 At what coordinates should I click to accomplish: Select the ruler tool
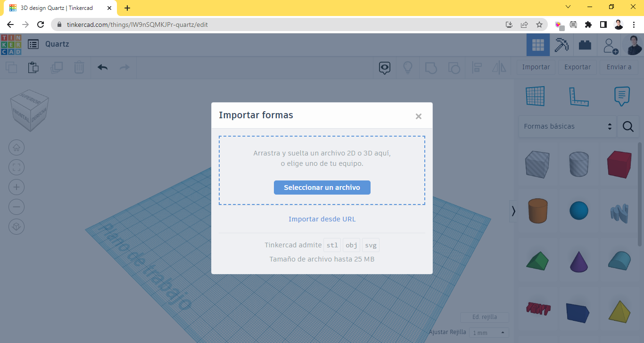coord(579,97)
